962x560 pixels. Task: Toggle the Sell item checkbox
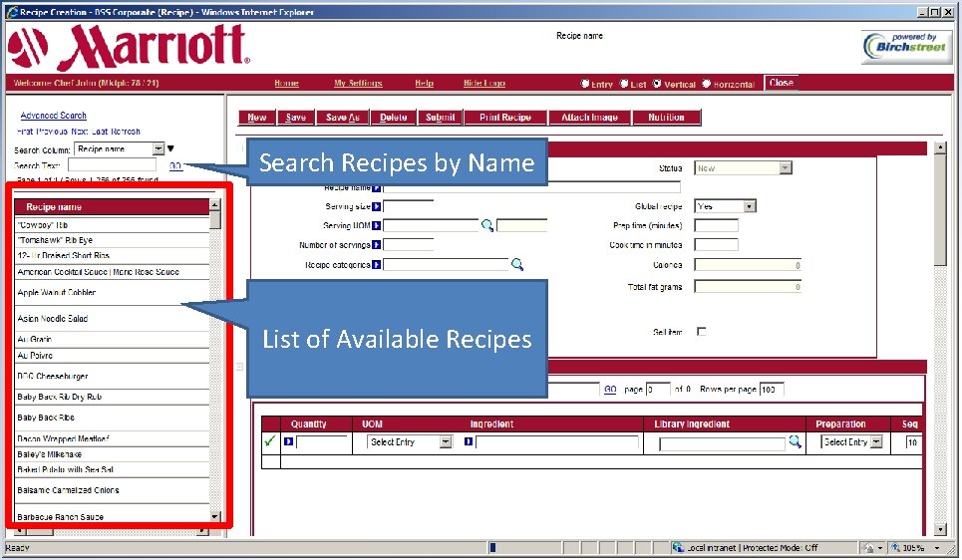tap(701, 331)
